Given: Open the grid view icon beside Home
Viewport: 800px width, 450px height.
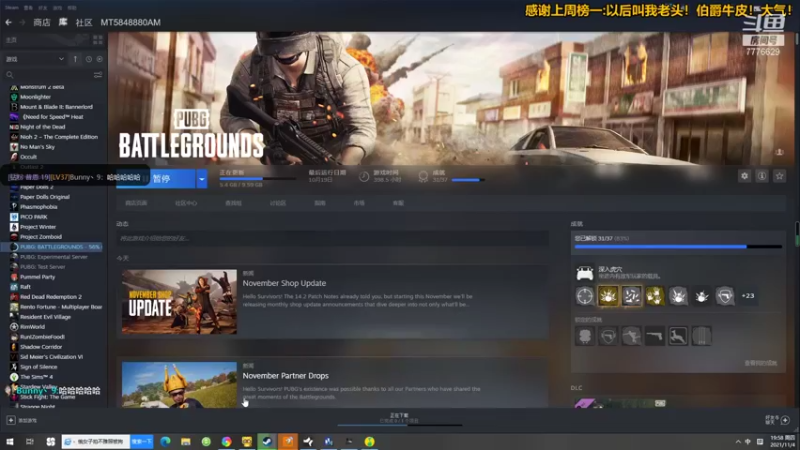Looking at the screenshot, I should coord(97,40).
